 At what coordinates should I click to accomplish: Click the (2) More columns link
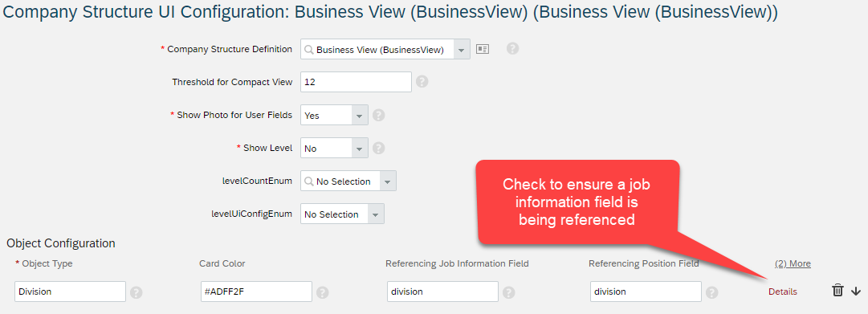793,263
